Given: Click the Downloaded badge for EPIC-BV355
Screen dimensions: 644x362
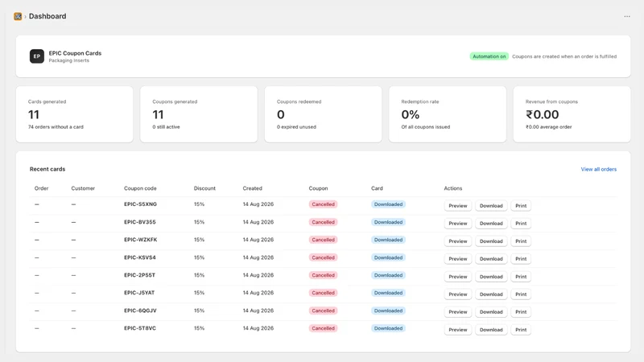Looking at the screenshot, I should (388, 222).
